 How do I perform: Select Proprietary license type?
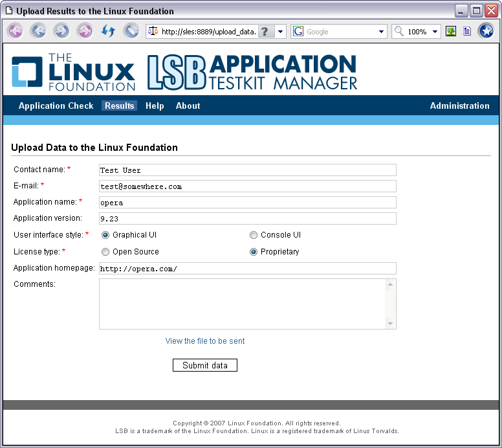click(x=253, y=252)
